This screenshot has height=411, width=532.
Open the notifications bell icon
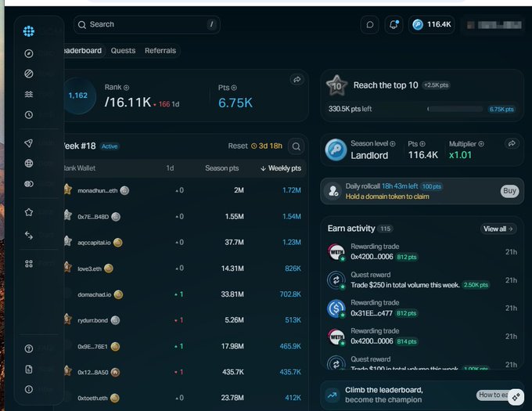tap(394, 24)
